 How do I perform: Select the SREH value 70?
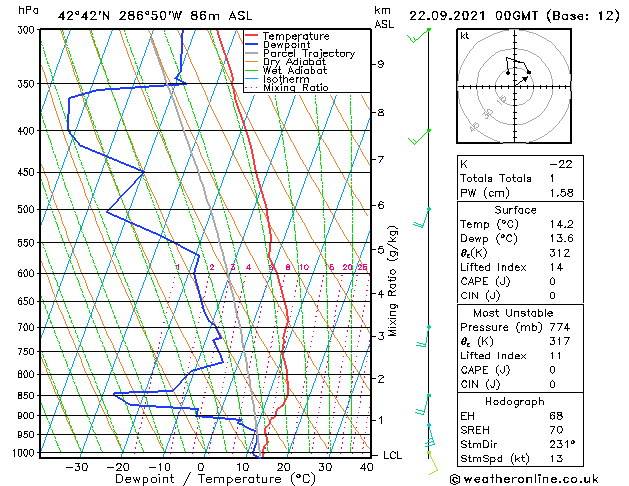(x=556, y=430)
